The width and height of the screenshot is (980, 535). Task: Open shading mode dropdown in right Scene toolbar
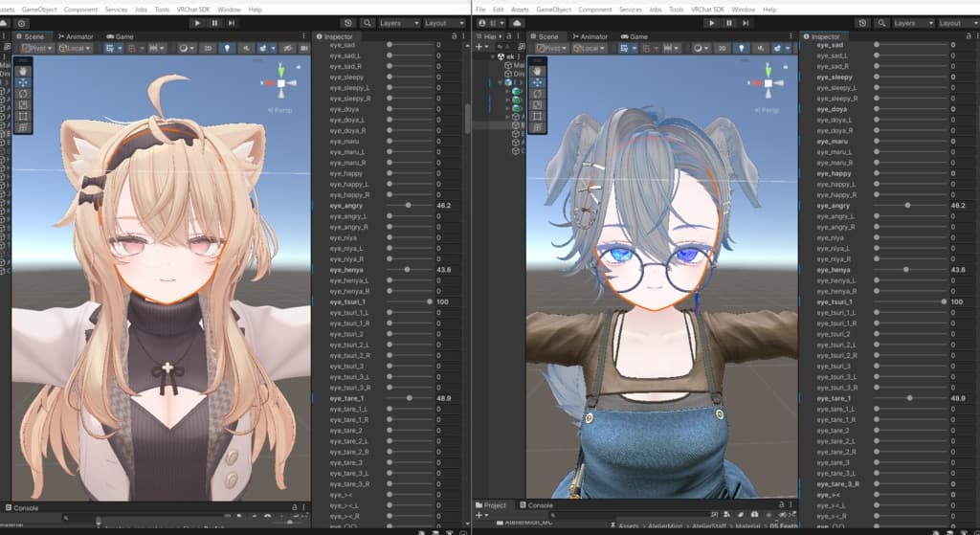700,48
